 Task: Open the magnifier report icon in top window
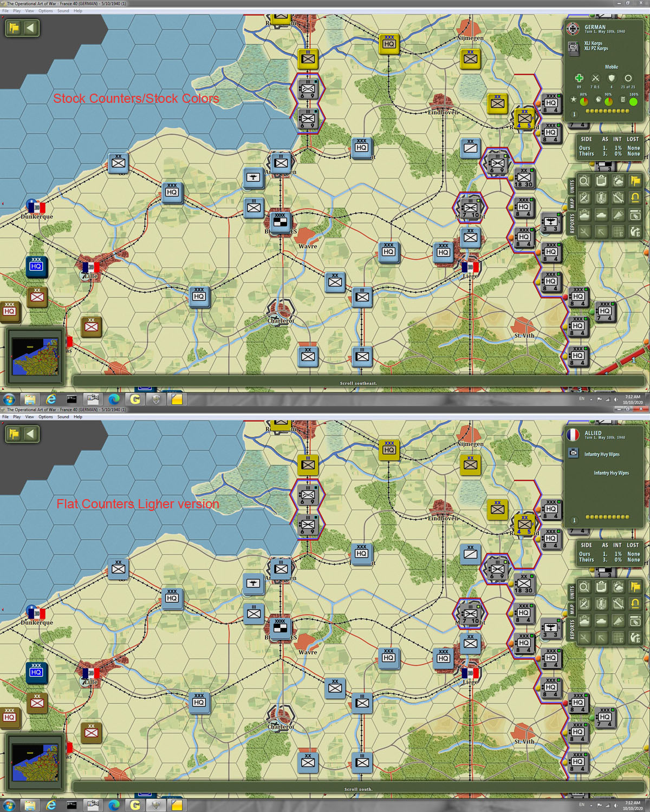coord(584,181)
